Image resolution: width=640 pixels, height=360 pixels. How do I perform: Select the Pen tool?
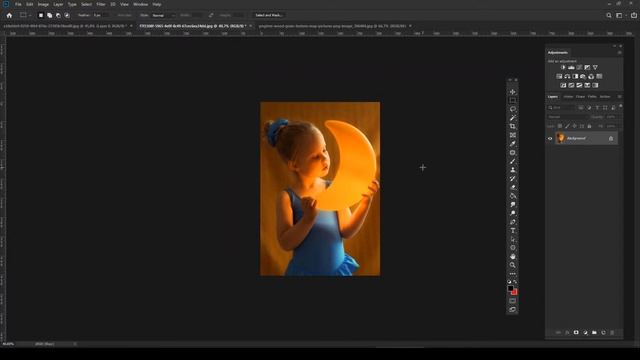click(513, 222)
